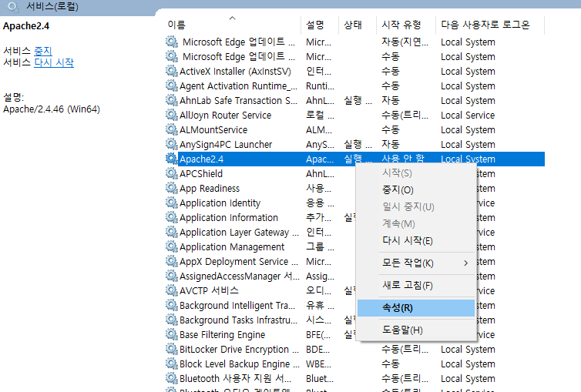This screenshot has height=392, width=581.
Task: Click the gear icon of the Apache2.4 row
Action: 172,159
